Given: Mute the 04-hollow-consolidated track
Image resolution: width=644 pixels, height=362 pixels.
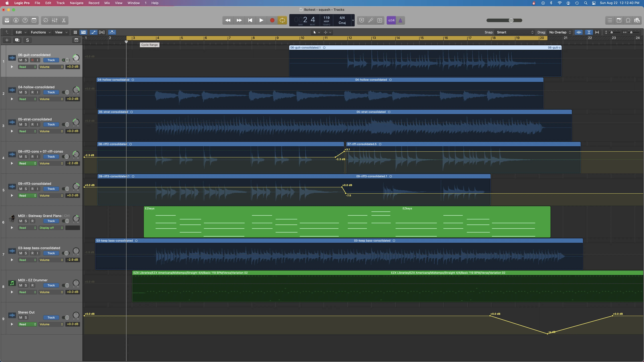Looking at the screenshot, I should [x=21, y=92].
